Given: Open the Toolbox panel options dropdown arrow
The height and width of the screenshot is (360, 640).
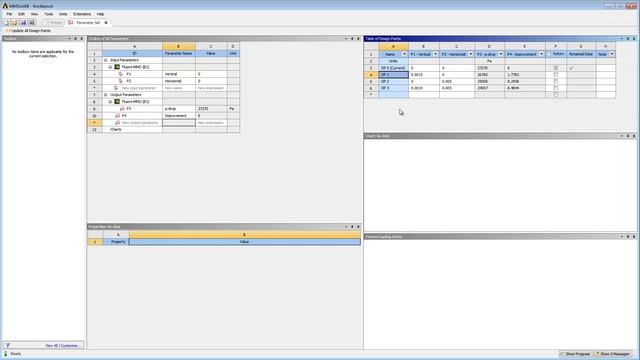Looking at the screenshot, I should pos(69,39).
